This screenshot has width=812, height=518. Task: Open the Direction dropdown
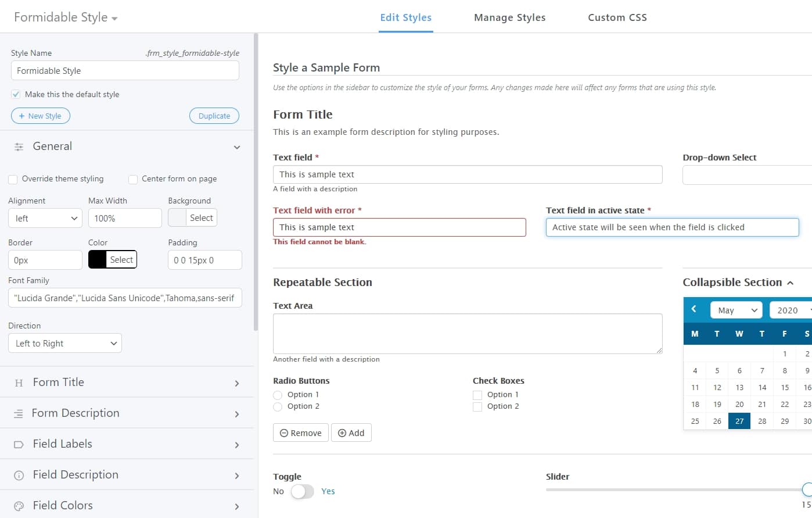tap(65, 343)
